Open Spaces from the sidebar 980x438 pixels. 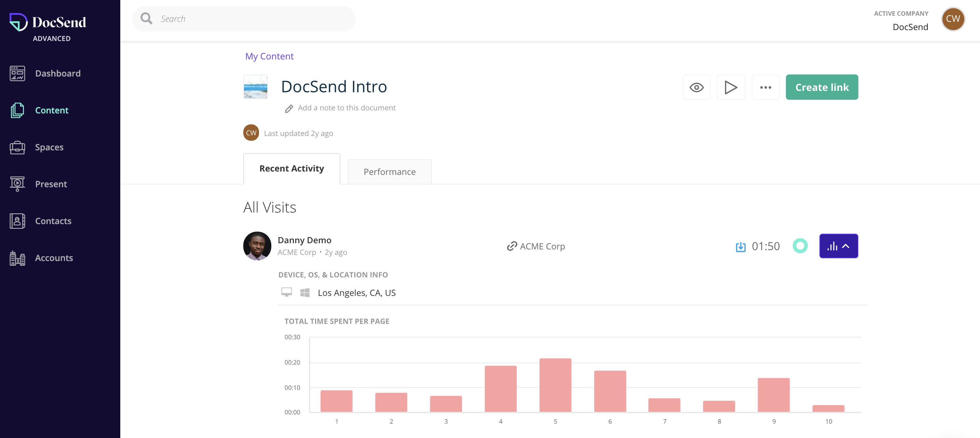[x=50, y=147]
